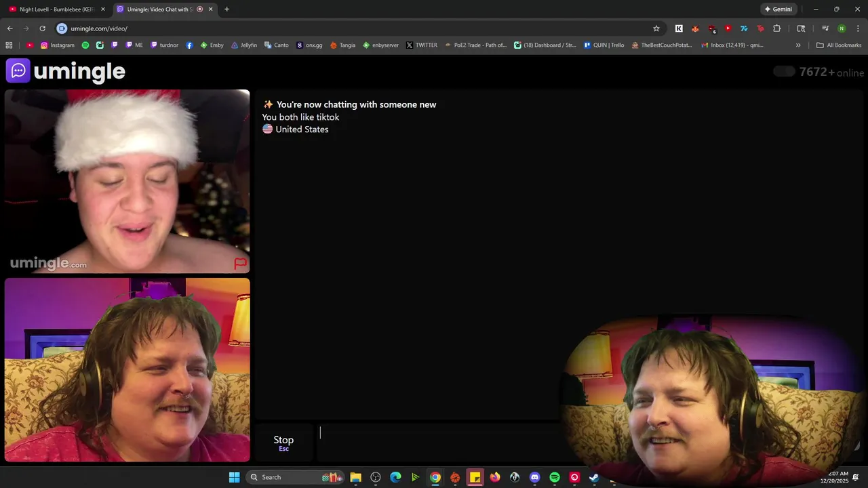Close the Night Lovell YouTube tab
868x488 pixels.
point(103,9)
